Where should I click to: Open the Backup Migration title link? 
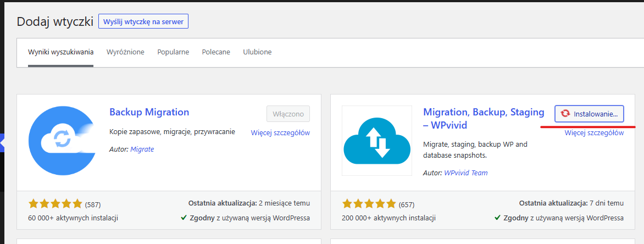tap(149, 112)
